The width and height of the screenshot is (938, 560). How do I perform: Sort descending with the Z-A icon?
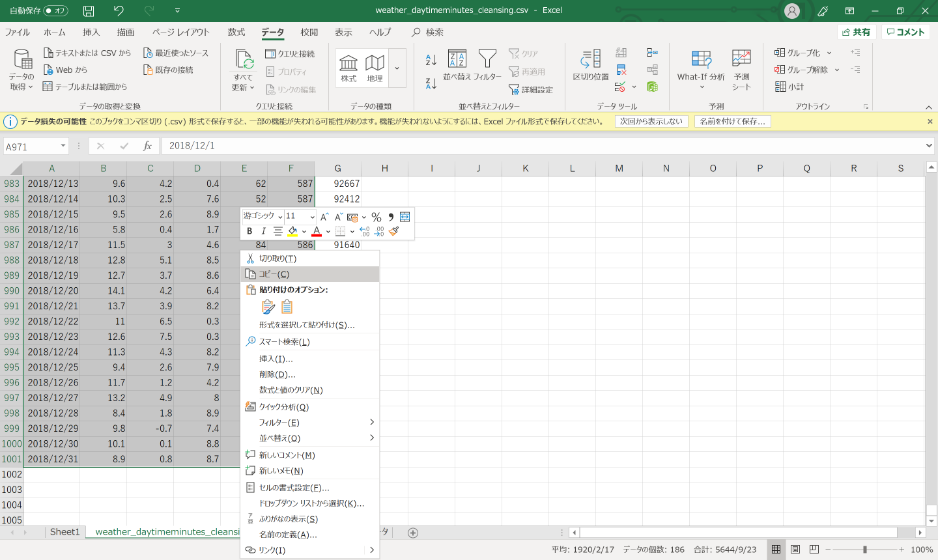431,83
